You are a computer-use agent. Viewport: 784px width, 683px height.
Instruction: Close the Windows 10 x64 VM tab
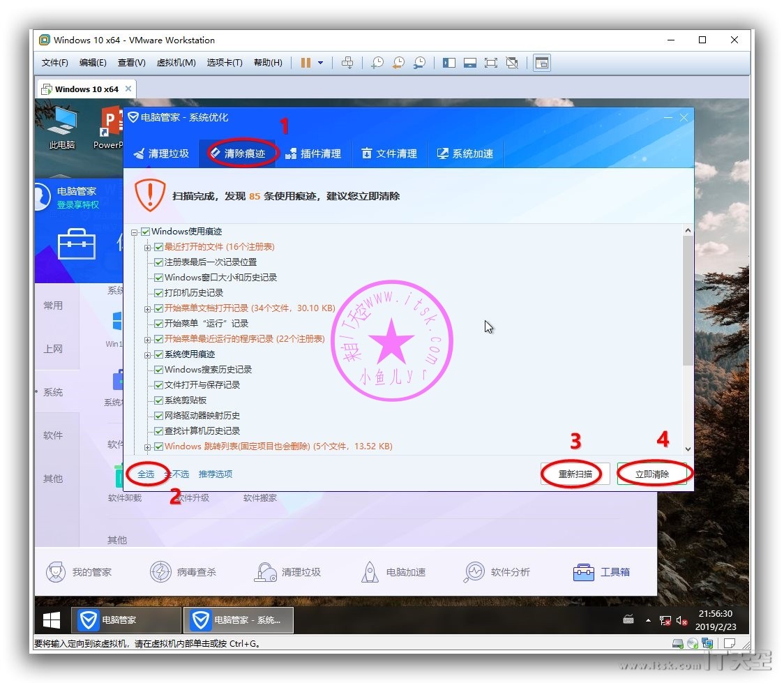point(128,89)
